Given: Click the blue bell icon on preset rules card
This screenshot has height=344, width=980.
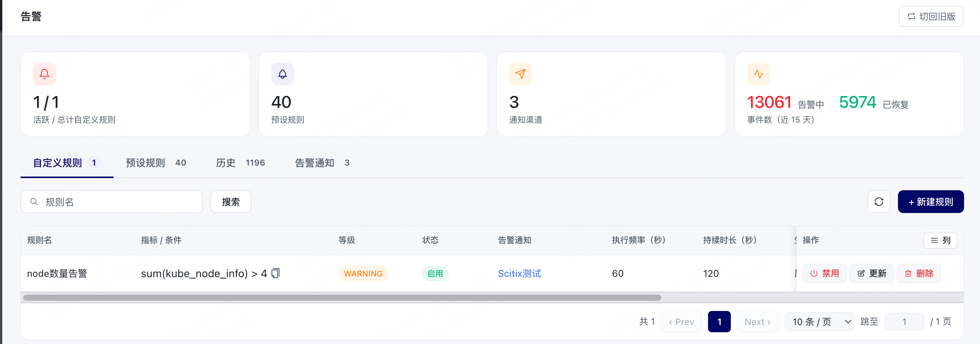Looking at the screenshot, I should tap(282, 74).
